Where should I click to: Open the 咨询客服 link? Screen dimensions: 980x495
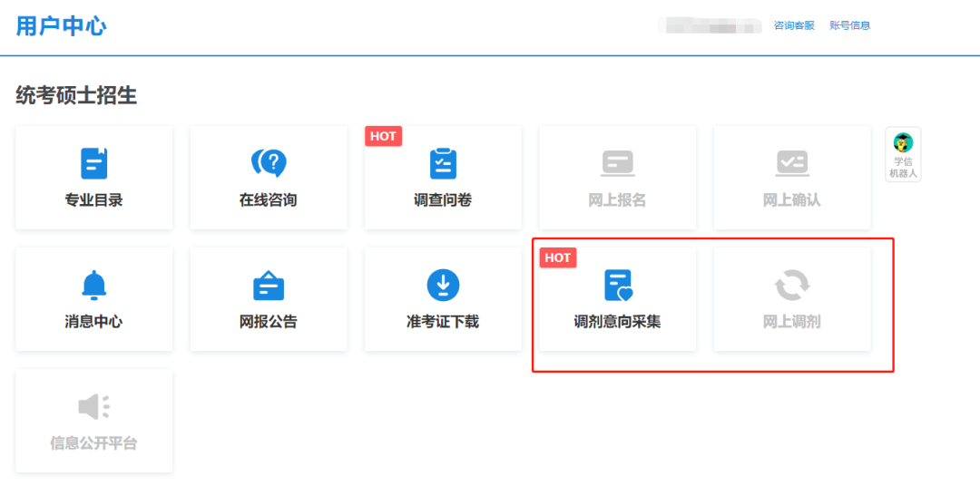tap(794, 25)
